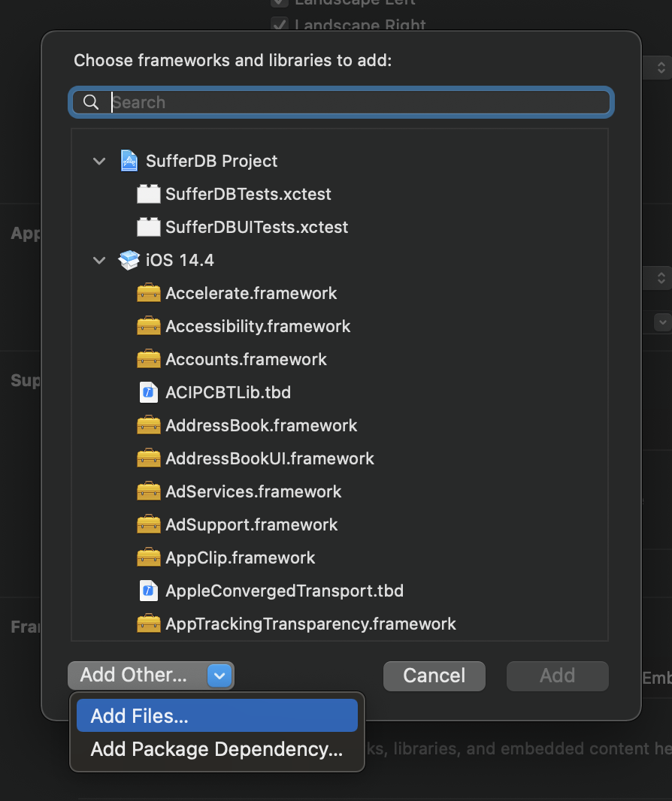Select the SufferDBUITests.xctest row

340,227
